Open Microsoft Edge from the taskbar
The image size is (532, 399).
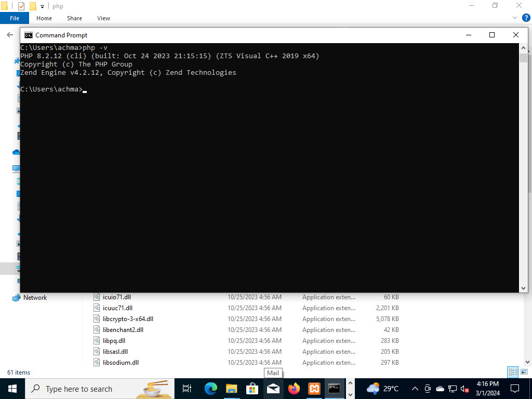coord(210,388)
